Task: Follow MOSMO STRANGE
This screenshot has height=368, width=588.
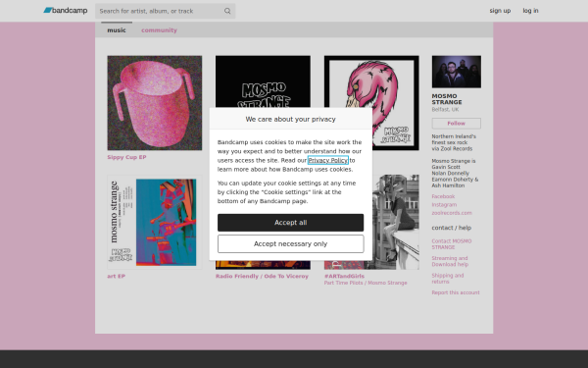Action: tap(457, 124)
